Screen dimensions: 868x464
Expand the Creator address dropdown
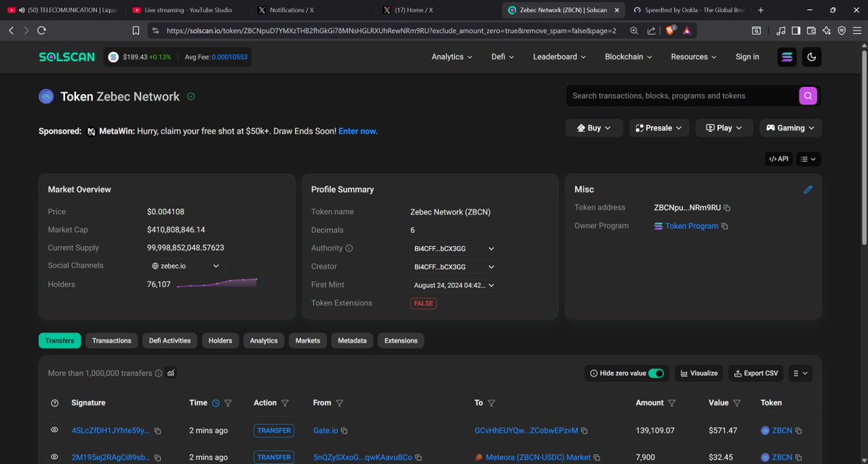(454, 267)
